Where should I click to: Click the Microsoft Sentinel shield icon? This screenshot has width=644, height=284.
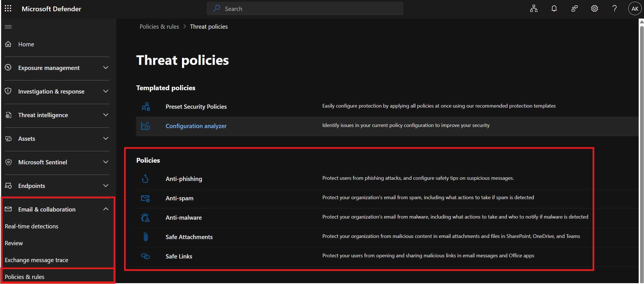[x=8, y=162]
